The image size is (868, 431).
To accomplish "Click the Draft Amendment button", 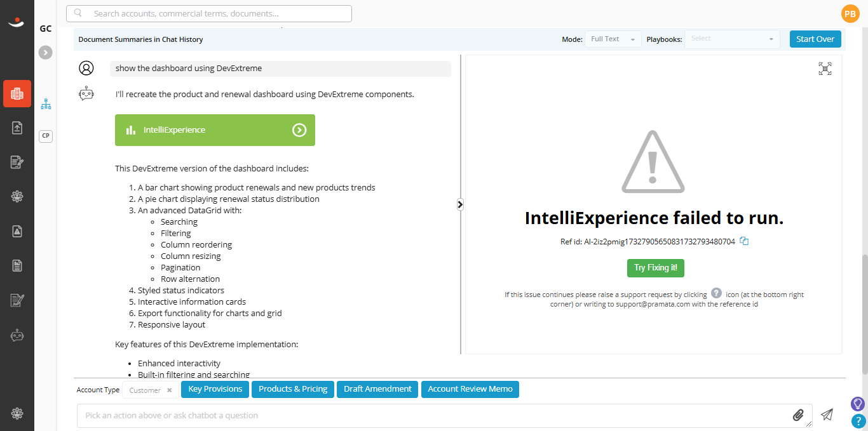I will click(377, 389).
